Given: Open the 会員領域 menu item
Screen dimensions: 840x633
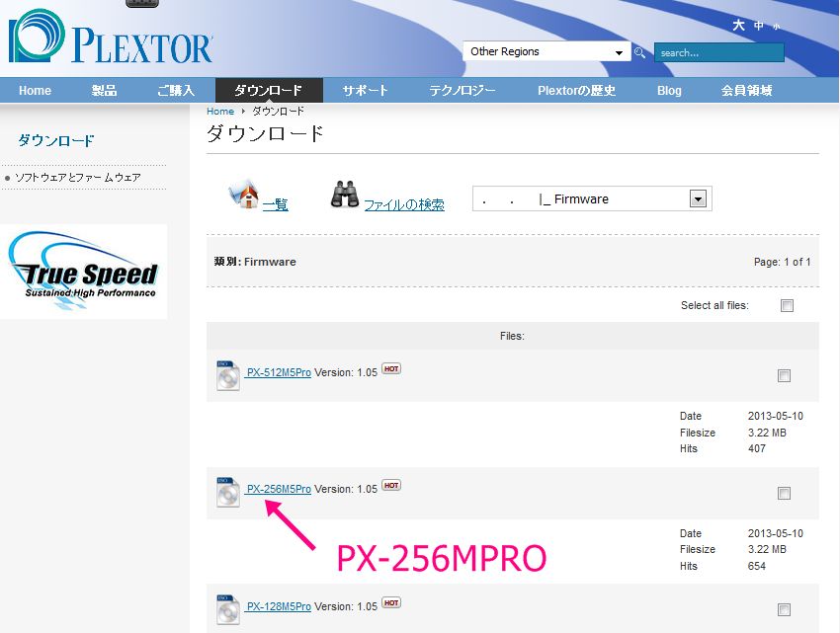Looking at the screenshot, I should pos(746,91).
